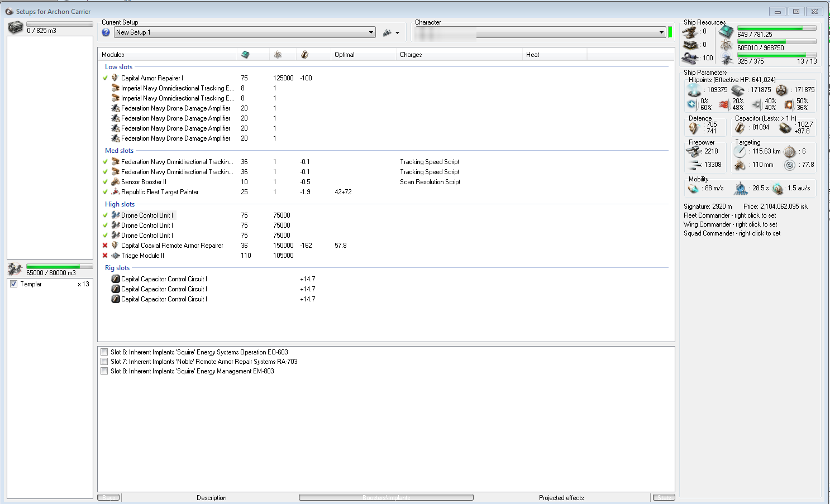This screenshot has width=830, height=504.
Task: Click the empty cargo hold list area
Action: pos(50,147)
